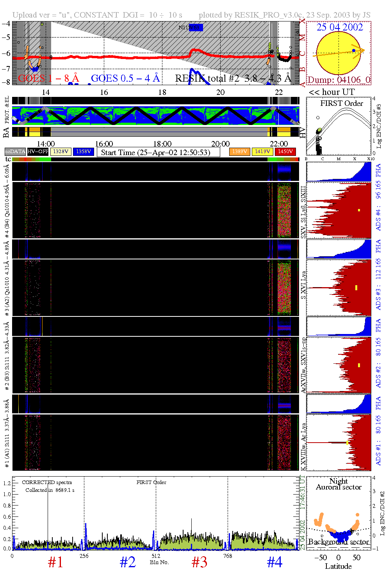Image resolution: width=392 pixels, height=577 pixels.
Task: Click the orange 1389V legend swatch
Action: tap(240, 152)
